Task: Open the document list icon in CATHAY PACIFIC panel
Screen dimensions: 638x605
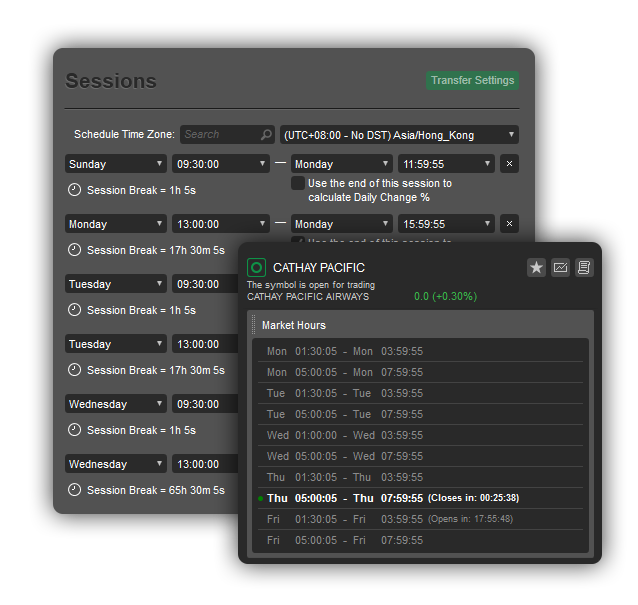Action: [584, 267]
